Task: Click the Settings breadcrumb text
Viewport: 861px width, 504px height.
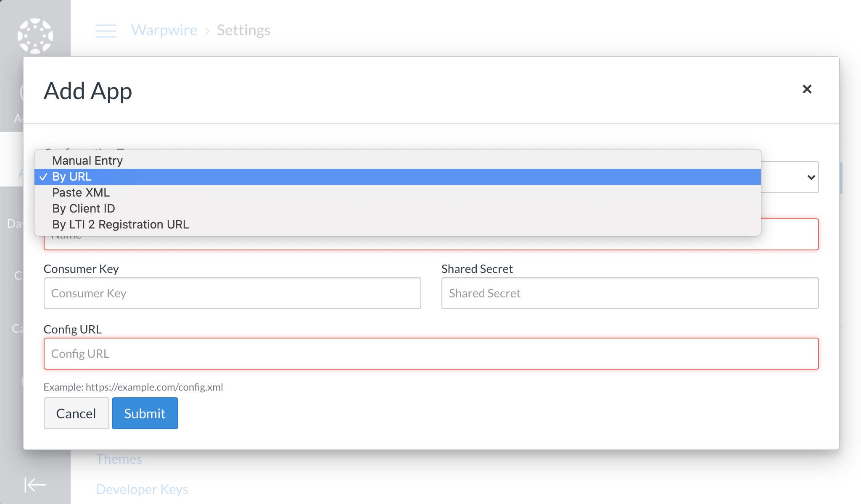Action: (x=243, y=30)
